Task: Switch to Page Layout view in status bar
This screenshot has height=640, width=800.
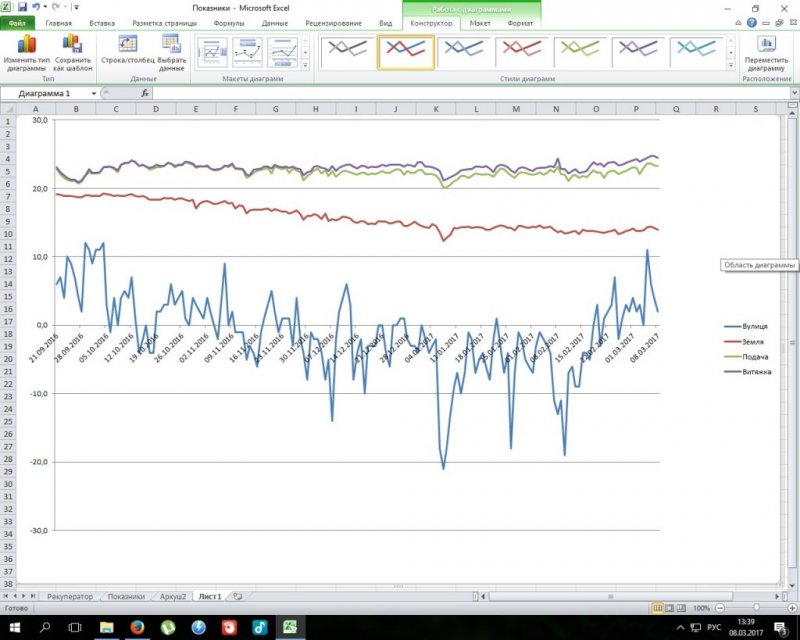Action: (671, 608)
